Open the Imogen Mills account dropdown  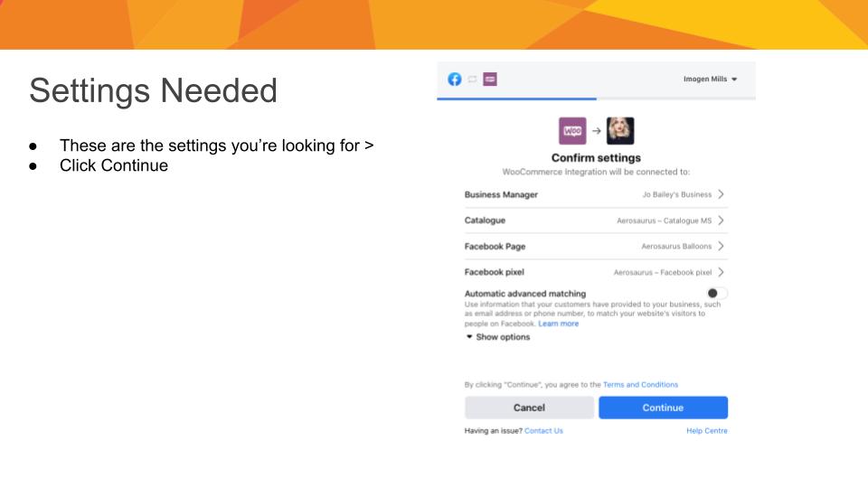click(x=711, y=80)
